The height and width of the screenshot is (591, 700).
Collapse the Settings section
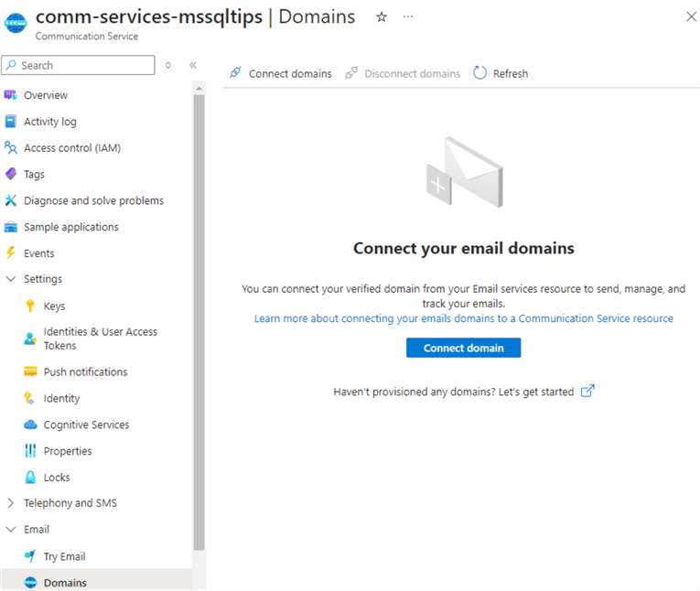tap(11, 279)
